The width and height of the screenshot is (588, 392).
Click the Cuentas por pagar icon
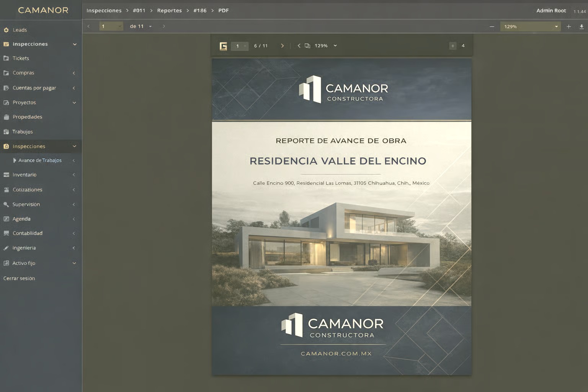coord(6,88)
